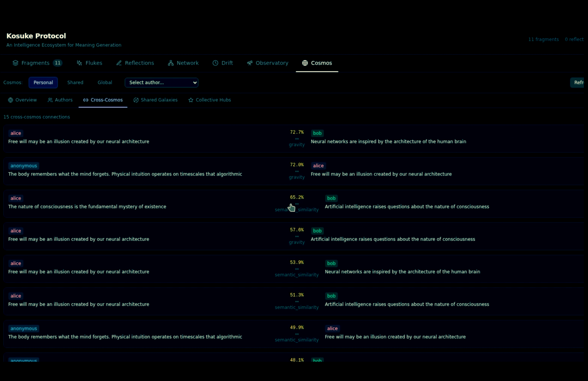Select the Personal cosmos mode
588x381 pixels.
43,83
